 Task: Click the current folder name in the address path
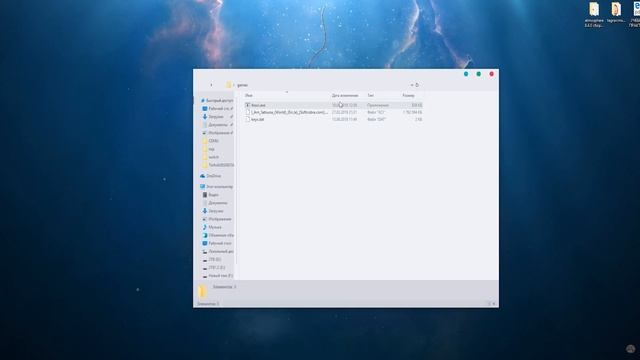click(242, 85)
